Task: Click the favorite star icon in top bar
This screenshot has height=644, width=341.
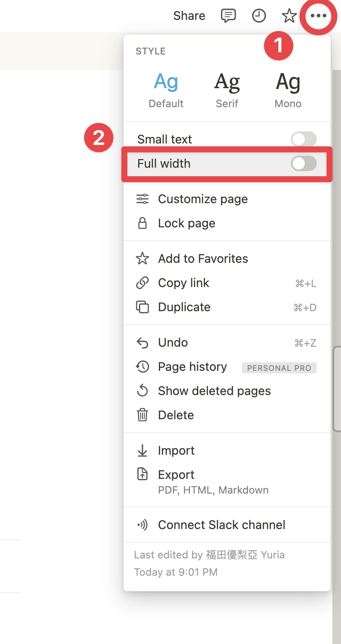Action: tap(289, 16)
